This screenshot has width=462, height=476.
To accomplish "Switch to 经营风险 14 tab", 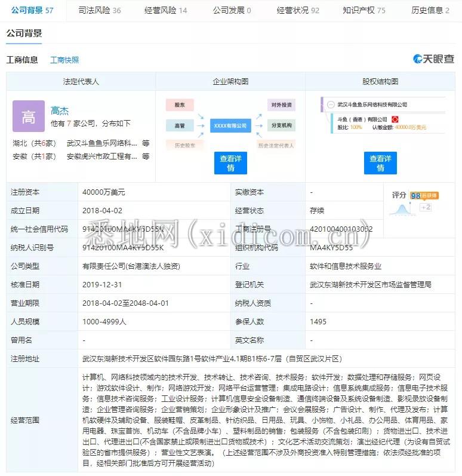I will [165, 10].
